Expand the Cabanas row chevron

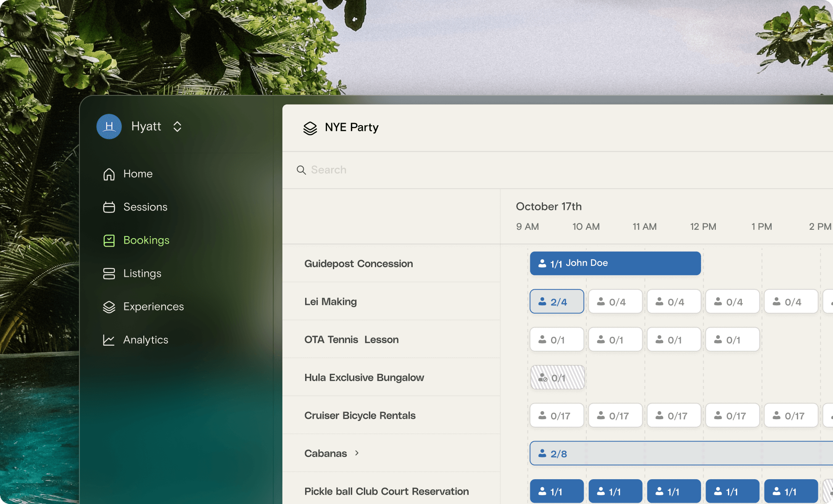(357, 453)
